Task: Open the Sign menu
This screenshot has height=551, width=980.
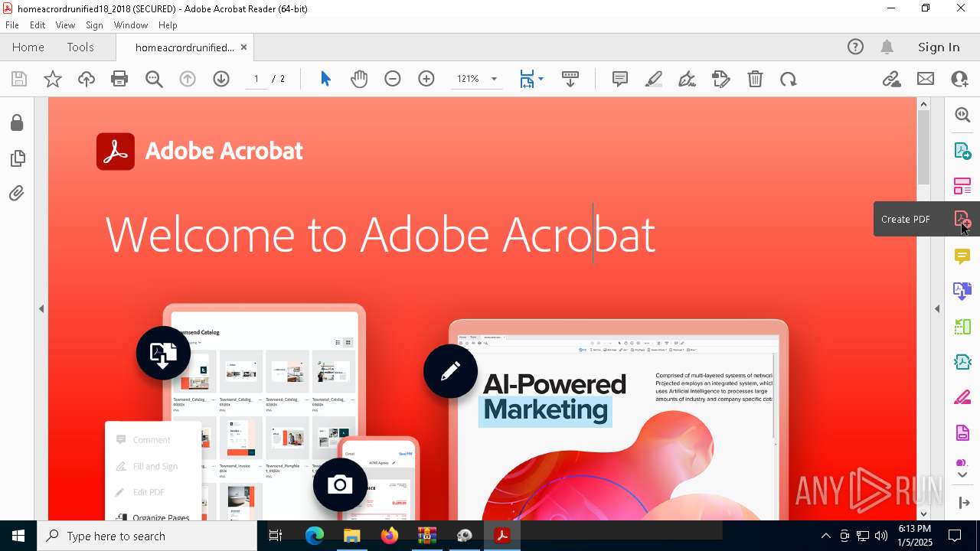Action: pos(94,24)
